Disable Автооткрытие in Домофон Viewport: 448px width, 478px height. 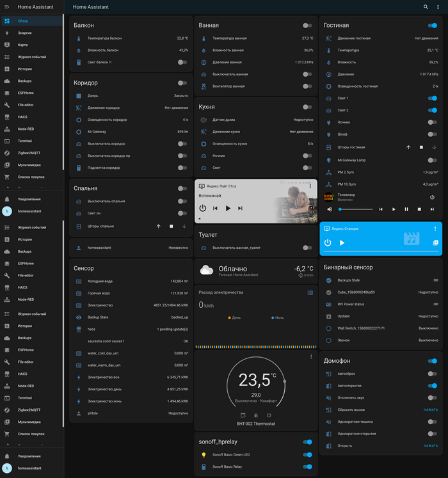click(x=433, y=386)
